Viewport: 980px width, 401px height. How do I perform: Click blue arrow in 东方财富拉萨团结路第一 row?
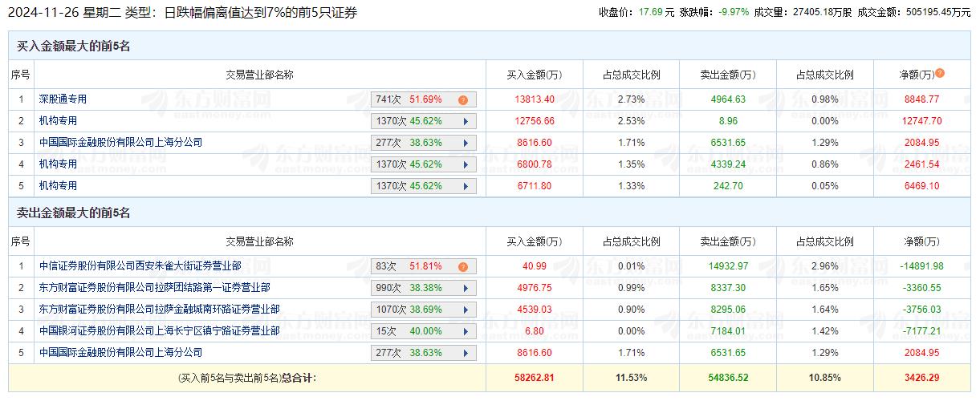(x=466, y=288)
